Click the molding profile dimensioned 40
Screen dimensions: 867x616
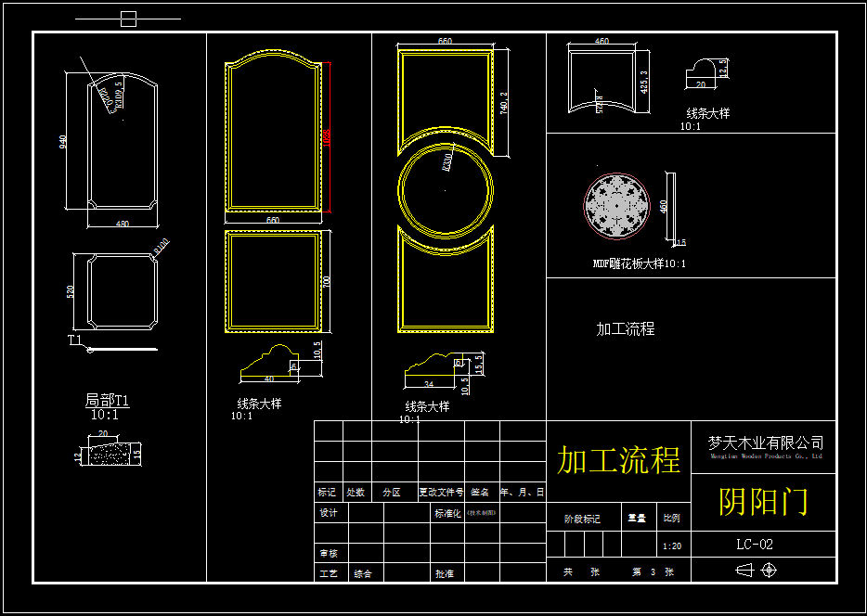point(269,364)
